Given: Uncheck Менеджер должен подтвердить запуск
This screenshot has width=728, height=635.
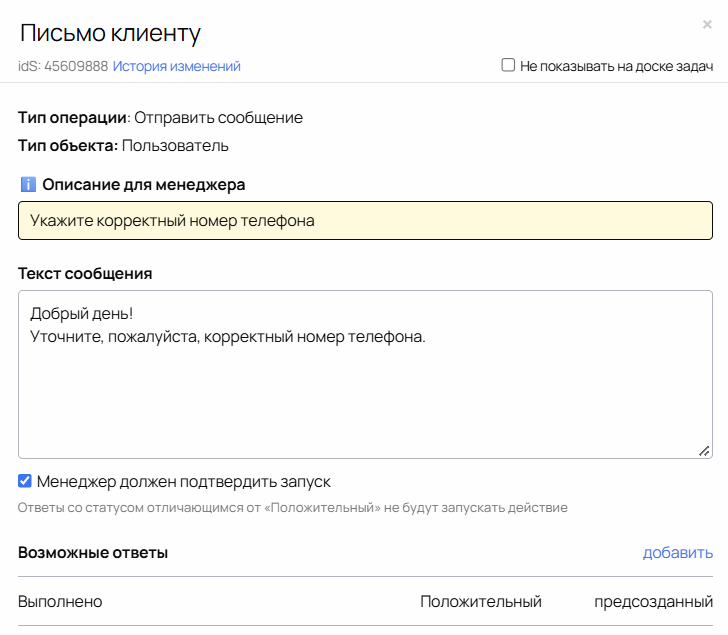Looking at the screenshot, I should (25, 481).
